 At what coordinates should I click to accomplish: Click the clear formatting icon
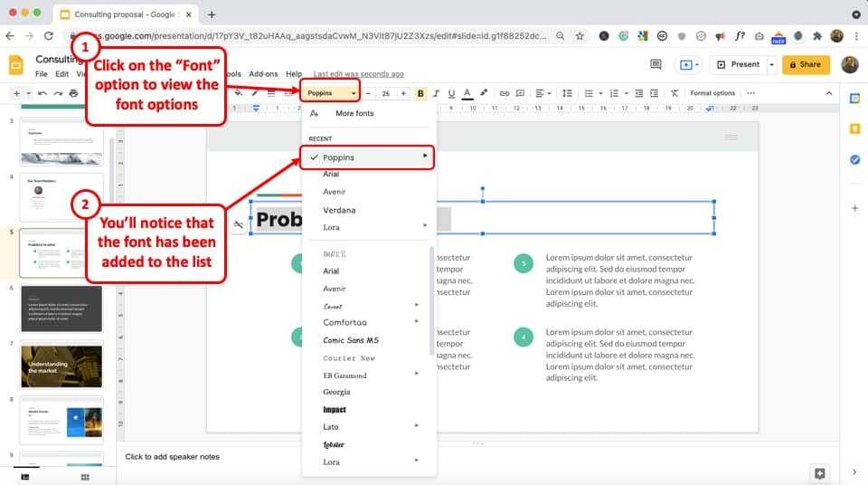point(675,93)
